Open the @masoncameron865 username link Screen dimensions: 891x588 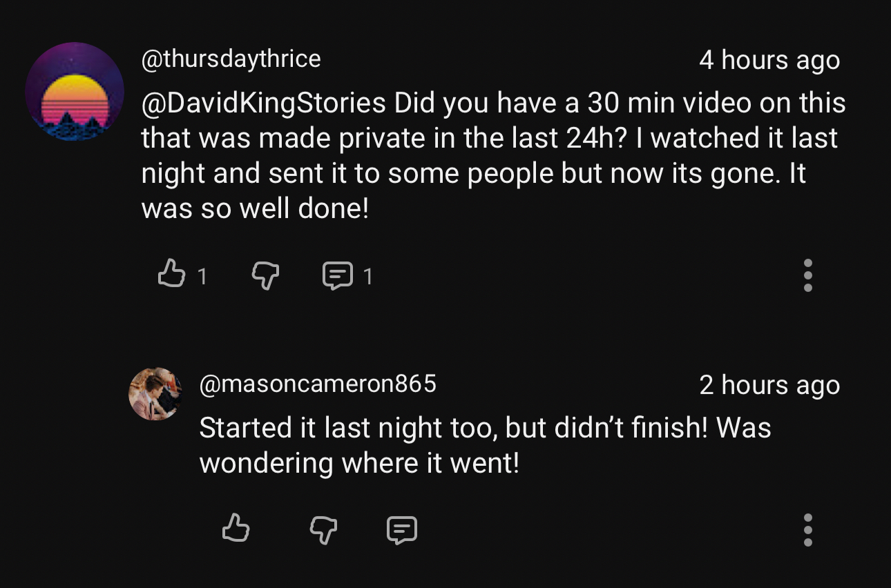coord(318,384)
